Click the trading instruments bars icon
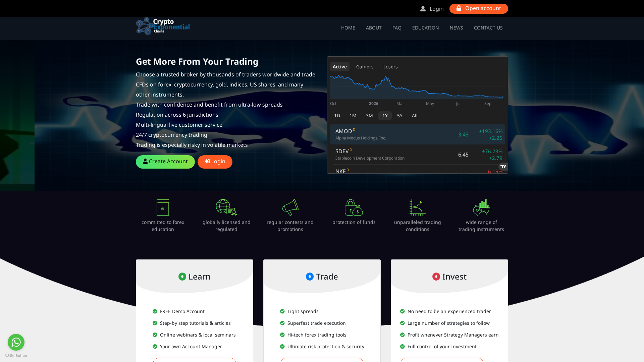This screenshot has height=362, width=644. point(481,207)
